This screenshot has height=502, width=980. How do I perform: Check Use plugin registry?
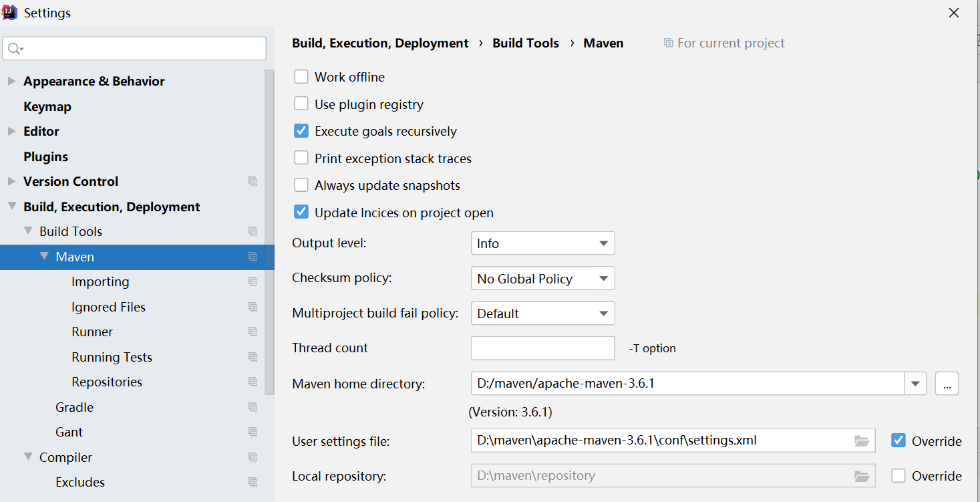pos(301,104)
